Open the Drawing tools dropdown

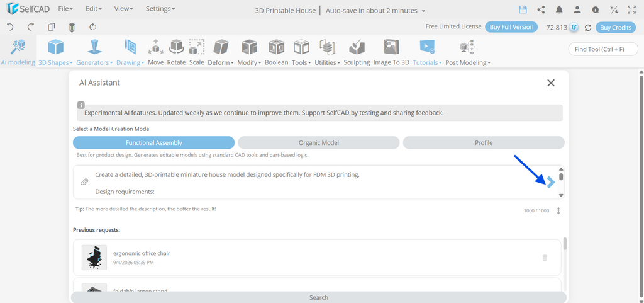pos(130,52)
